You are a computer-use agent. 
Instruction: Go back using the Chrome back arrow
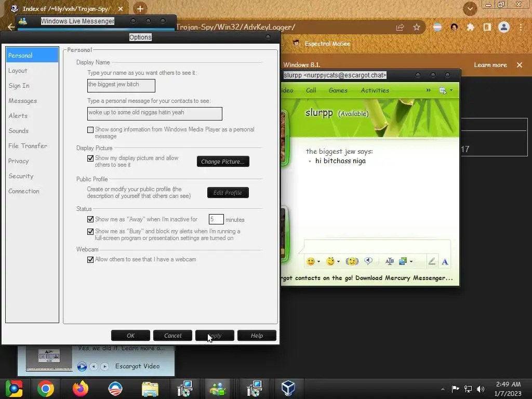point(11,27)
